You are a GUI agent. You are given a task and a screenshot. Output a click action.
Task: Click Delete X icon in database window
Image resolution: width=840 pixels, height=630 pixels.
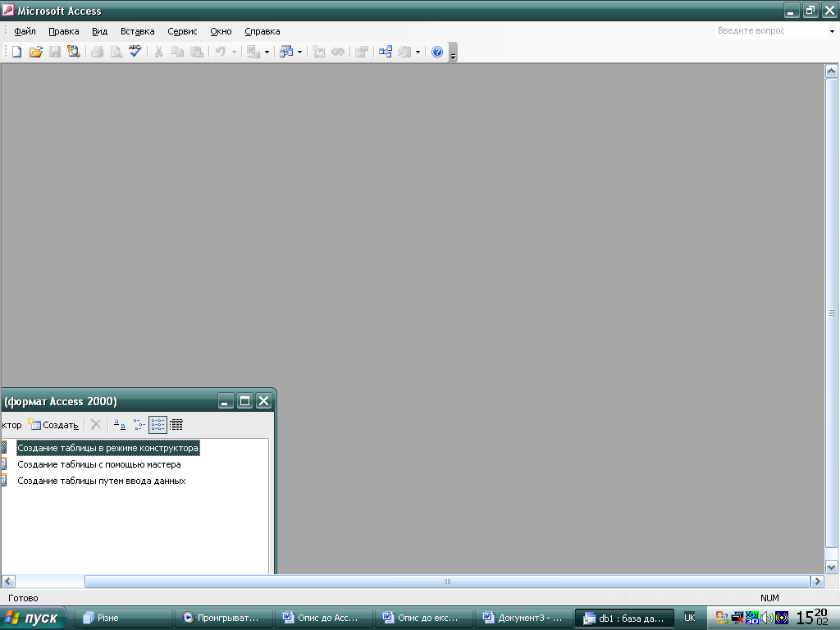(96, 425)
